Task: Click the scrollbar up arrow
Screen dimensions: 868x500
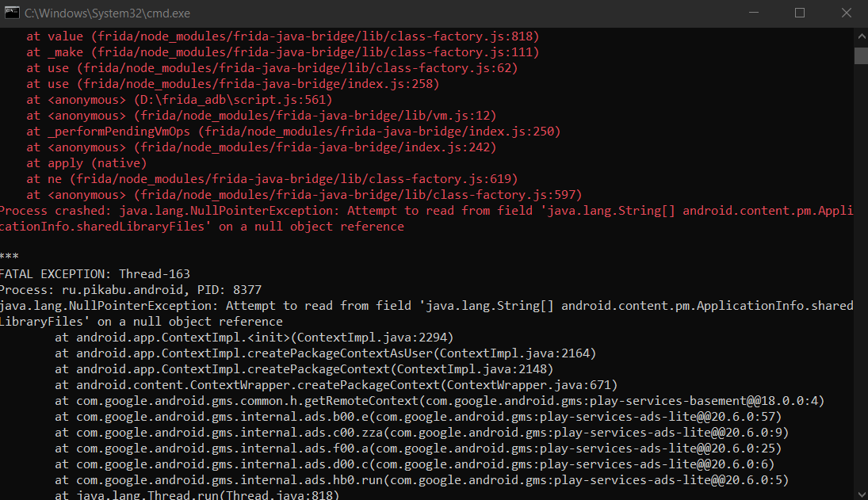Action: coord(861,34)
